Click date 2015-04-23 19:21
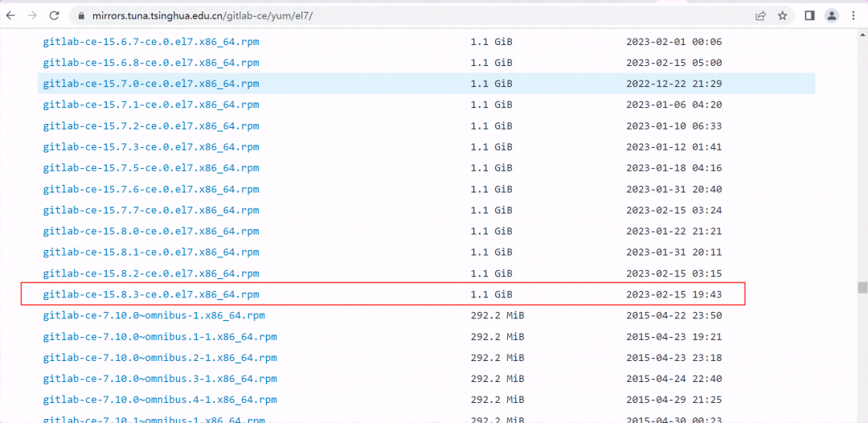 pos(674,337)
